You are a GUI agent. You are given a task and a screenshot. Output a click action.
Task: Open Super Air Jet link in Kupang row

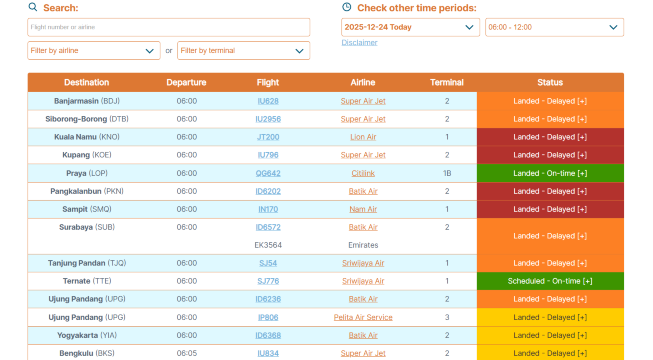(x=363, y=155)
